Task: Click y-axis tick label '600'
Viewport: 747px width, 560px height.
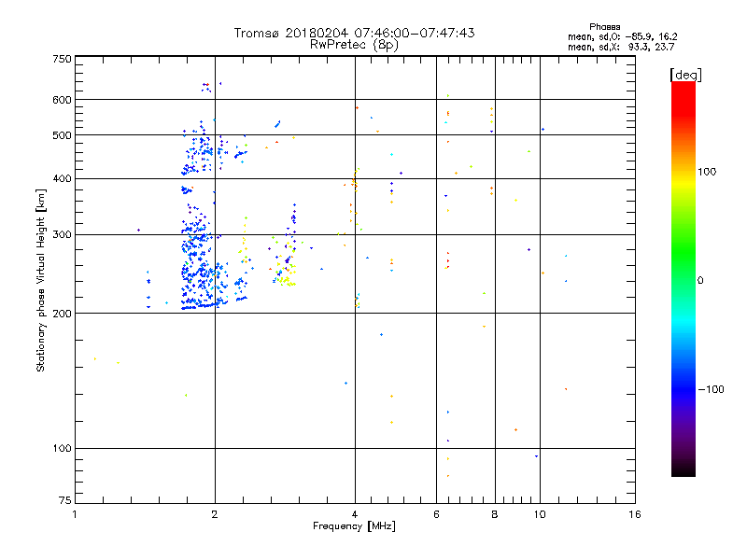Action: coord(62,100)
